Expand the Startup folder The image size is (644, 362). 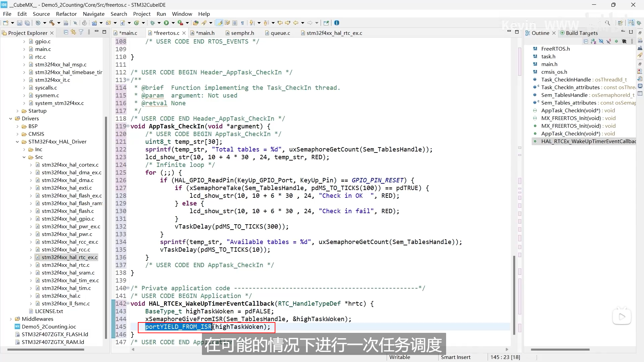coord(17,111)
